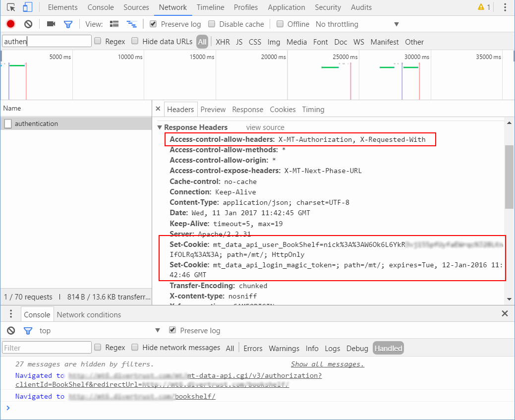Click the yellow warning indicator
The width and height of the screenshot is (515, 420).
tap(480, 7)
